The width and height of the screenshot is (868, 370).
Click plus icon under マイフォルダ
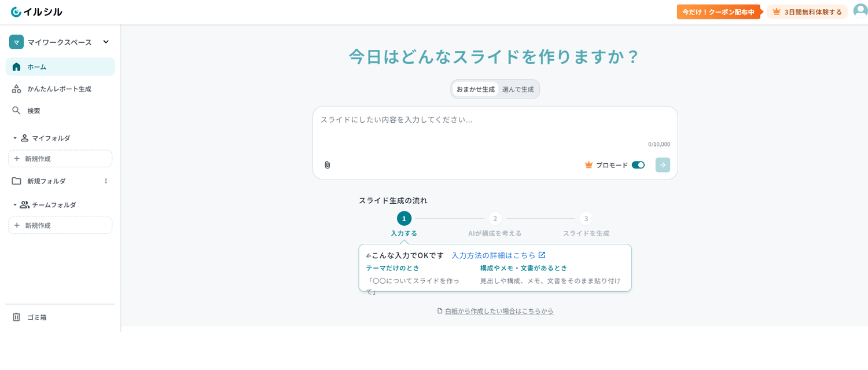(x=17, y=159)
